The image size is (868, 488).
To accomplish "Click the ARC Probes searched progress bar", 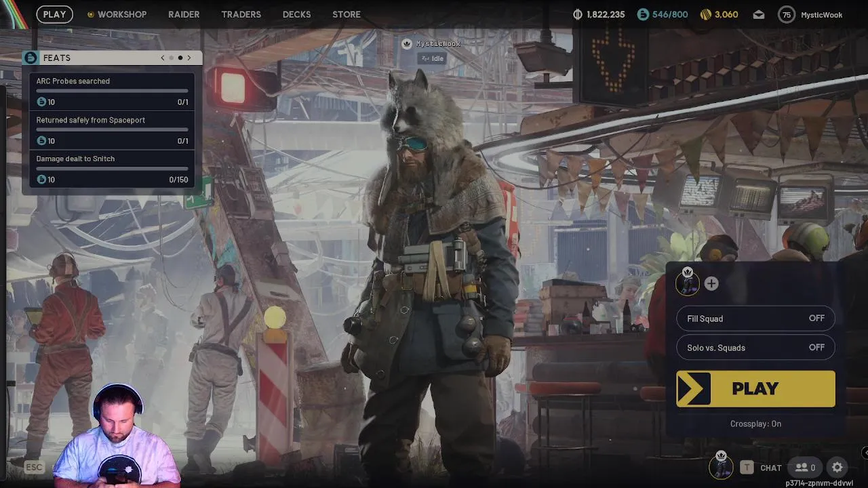I will pos(112,90).
